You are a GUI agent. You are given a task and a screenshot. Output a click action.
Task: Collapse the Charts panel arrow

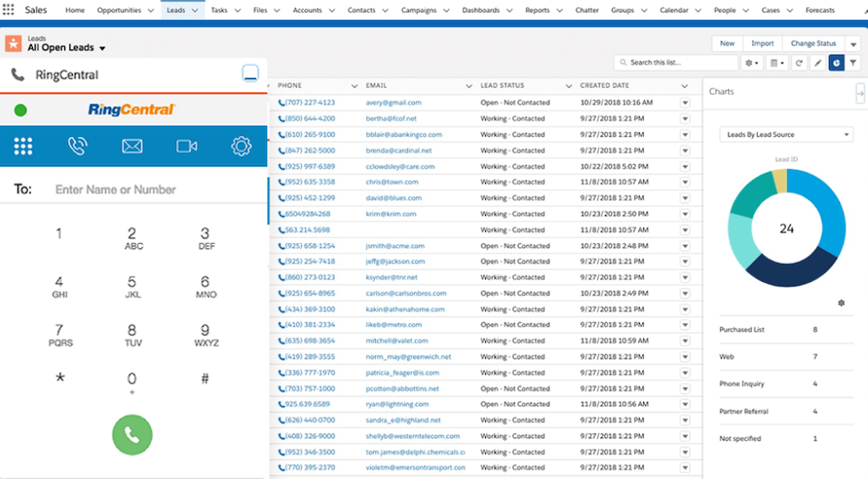859,93
